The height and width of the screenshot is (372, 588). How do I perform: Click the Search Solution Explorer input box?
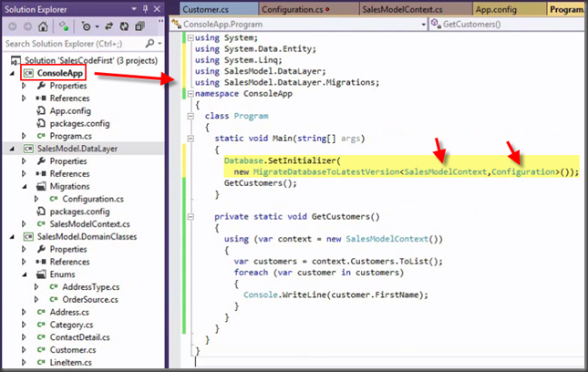[73, 44]
